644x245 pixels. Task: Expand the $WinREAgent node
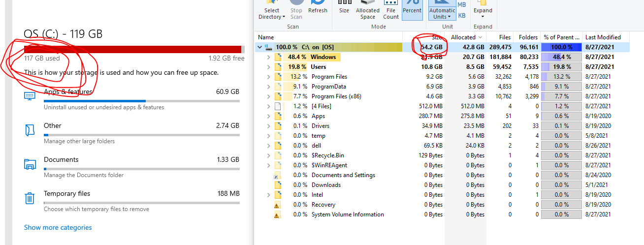pos(269,165)
